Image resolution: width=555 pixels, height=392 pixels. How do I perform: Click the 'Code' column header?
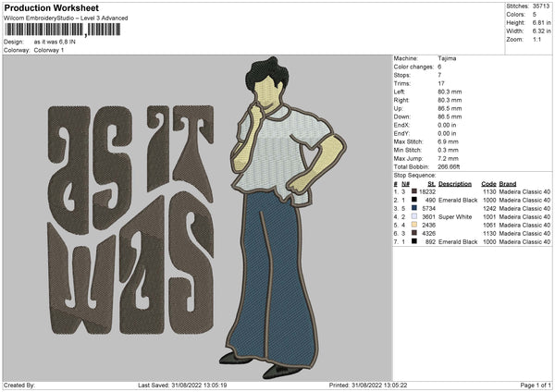point(488,184)
